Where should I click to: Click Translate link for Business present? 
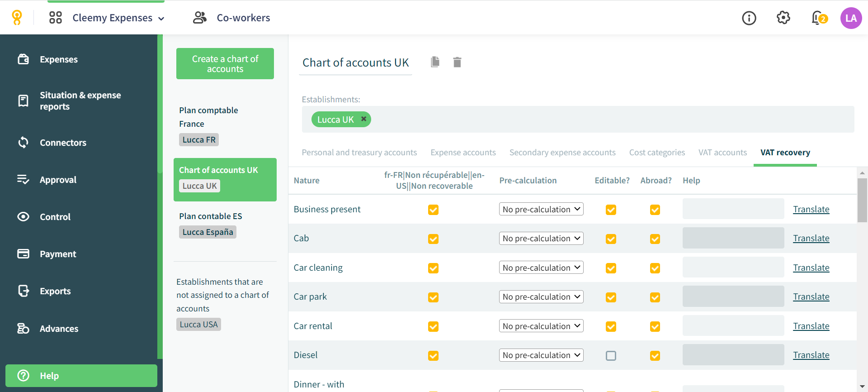click(811, 209)
